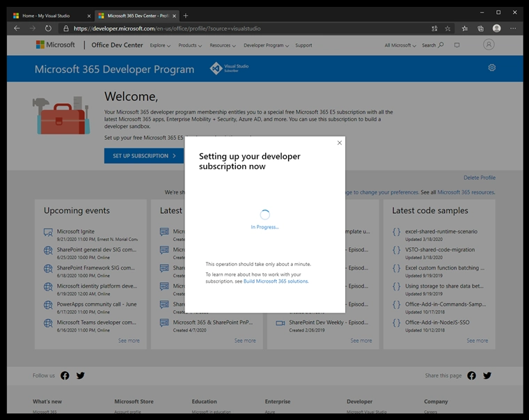Click the Delete Profile link

point(480,178)
